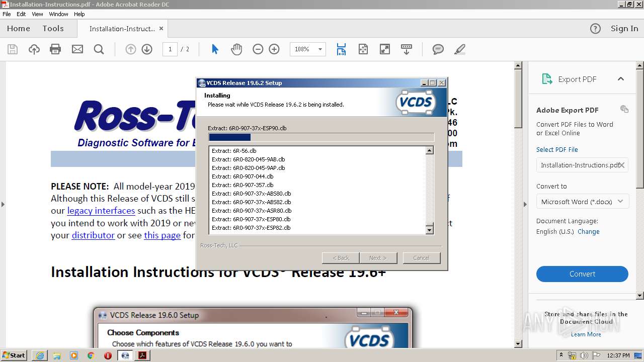Select the Installation-Instruct... document tab

tap(122, 29)
